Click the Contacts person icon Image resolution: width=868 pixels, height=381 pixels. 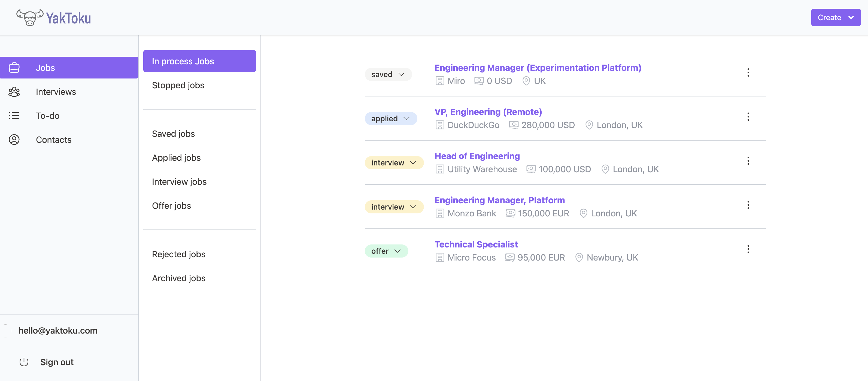pyautogui.click(x=14, y=140)
